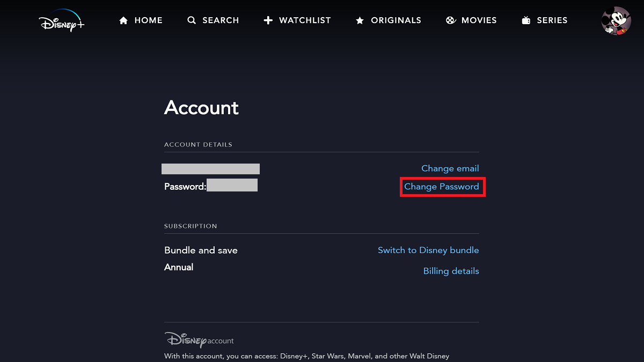
Task: Open the ORIGINALS menu label
Action: click(396, 20)
